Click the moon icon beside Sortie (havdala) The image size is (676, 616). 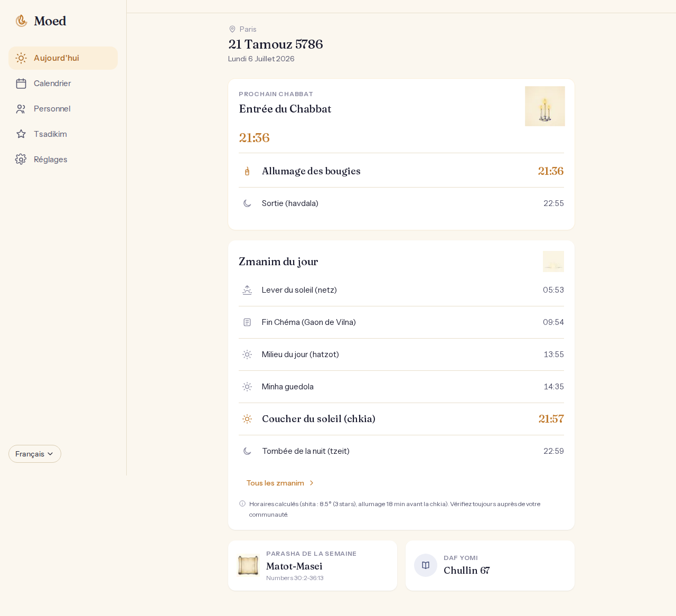[247, 203]
